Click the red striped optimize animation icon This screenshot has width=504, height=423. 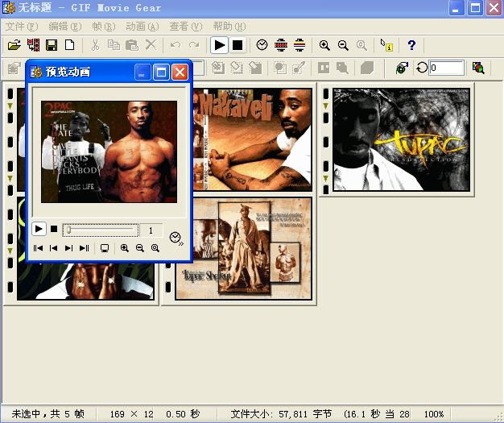tap(281, 45)
